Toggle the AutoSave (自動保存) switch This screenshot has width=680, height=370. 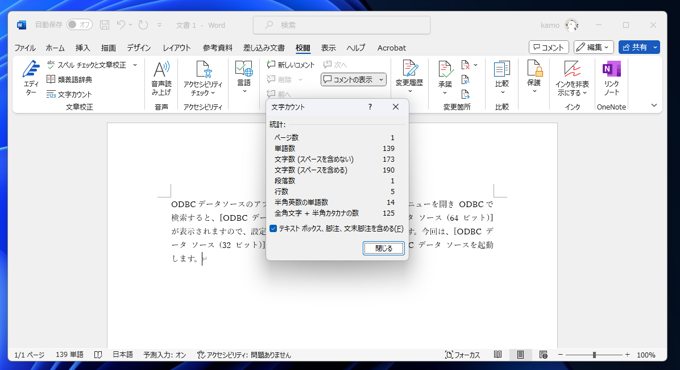click(79, 25)
